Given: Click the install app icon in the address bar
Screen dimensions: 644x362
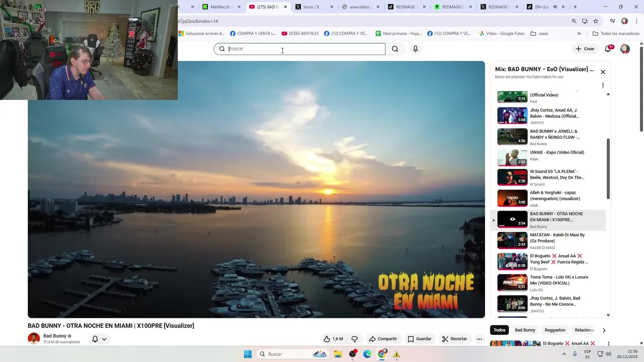Looking at the screenshot, I should coord(585,21).
